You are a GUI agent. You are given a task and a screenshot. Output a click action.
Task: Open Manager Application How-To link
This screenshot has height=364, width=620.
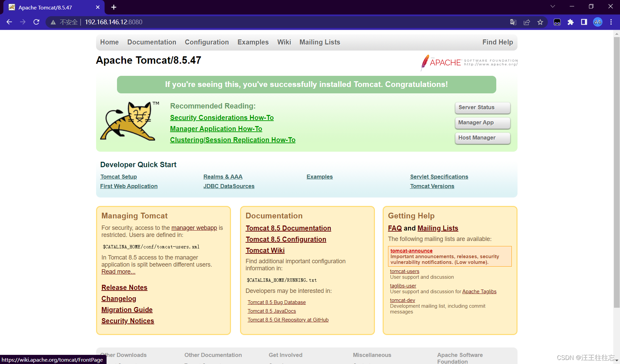(x=216, y=129)
